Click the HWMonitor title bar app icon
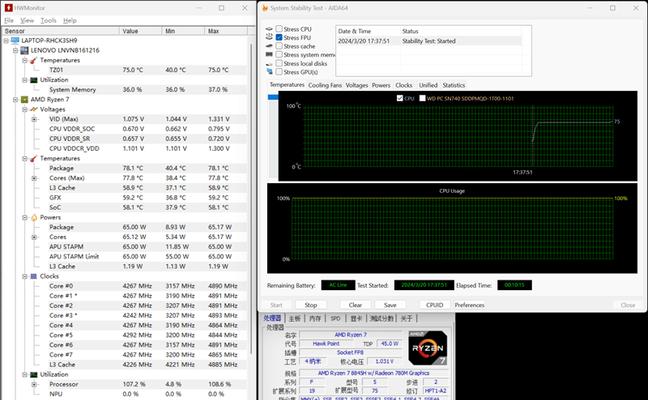The width and height of the screenshot is (648, 400). click(8, 8)
